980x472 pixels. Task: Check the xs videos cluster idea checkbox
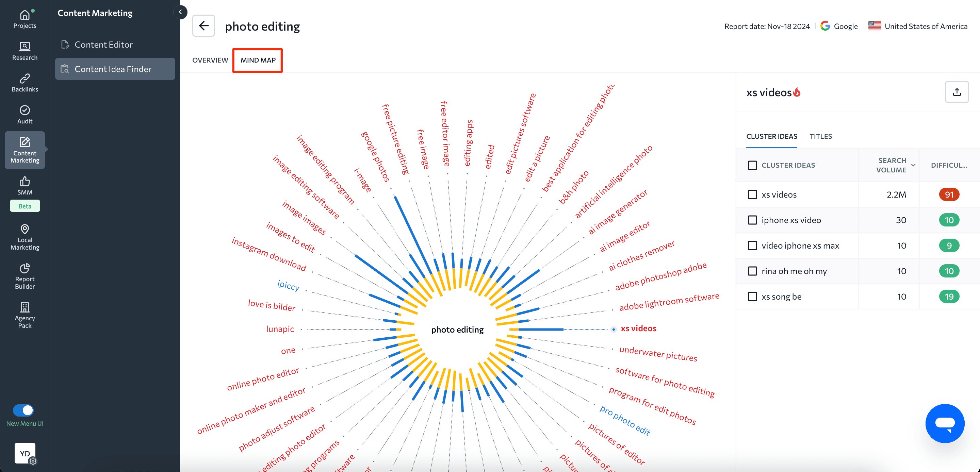[752, 195]
